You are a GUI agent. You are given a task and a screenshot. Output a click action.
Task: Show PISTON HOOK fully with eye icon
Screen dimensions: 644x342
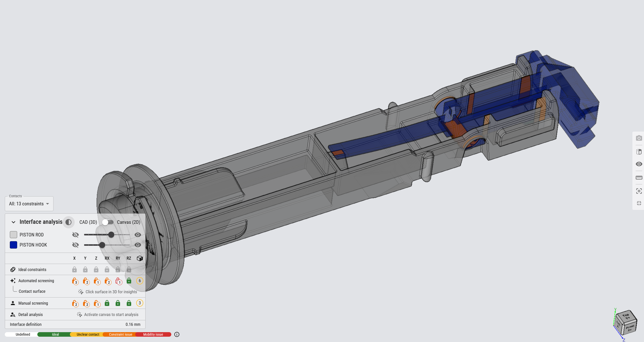click(138, 245)
